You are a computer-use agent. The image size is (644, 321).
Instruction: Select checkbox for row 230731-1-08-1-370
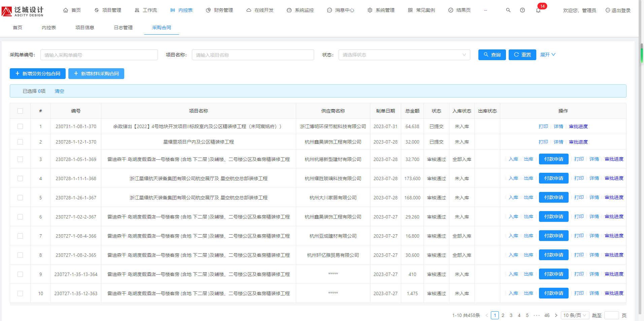(20, 126)
